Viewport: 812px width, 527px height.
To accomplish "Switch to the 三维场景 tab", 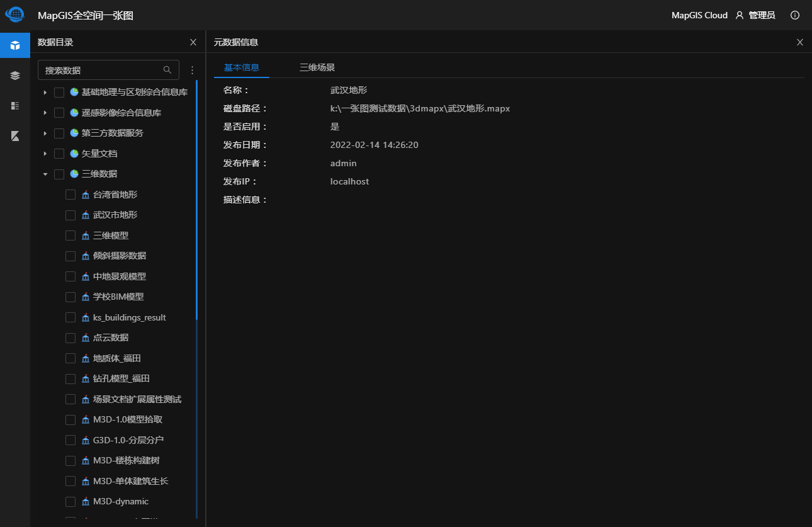I will (x=317, y=67).
